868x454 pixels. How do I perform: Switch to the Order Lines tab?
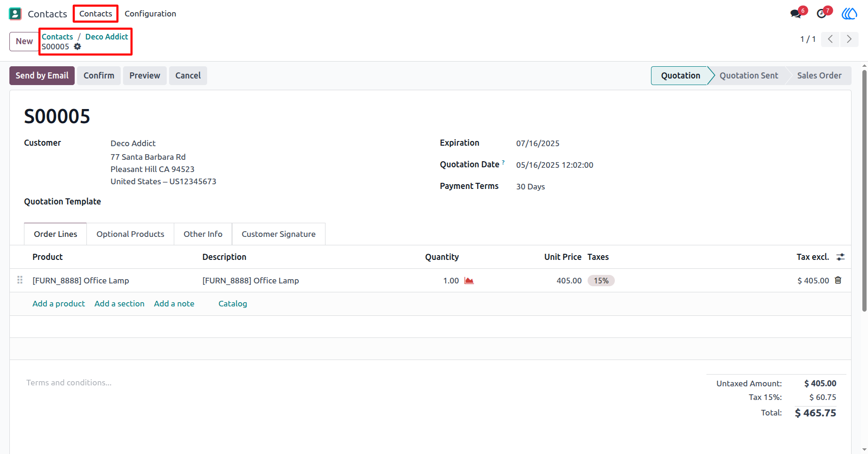coord(55,234)
